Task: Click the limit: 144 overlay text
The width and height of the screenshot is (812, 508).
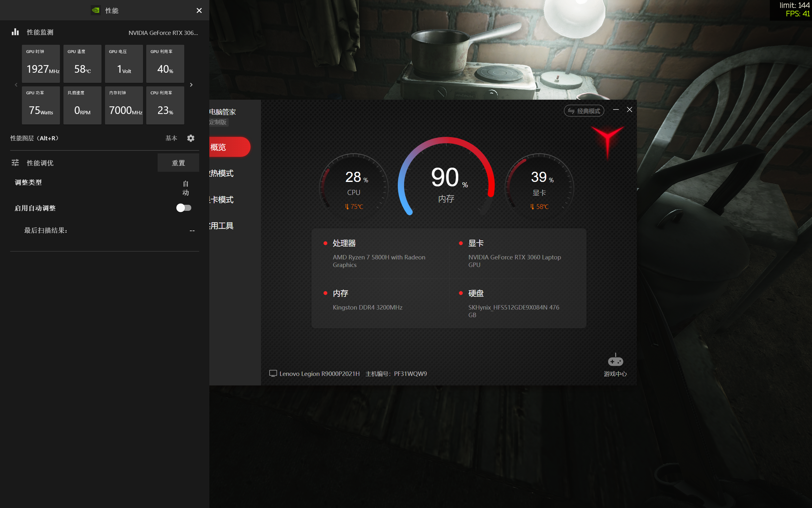Action: 794,5
